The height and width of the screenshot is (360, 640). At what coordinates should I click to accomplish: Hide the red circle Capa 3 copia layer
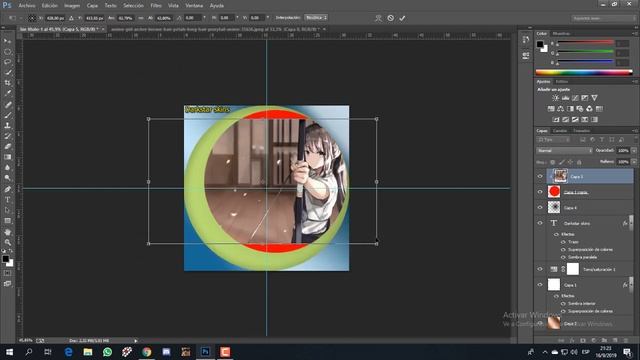point(540,192)
